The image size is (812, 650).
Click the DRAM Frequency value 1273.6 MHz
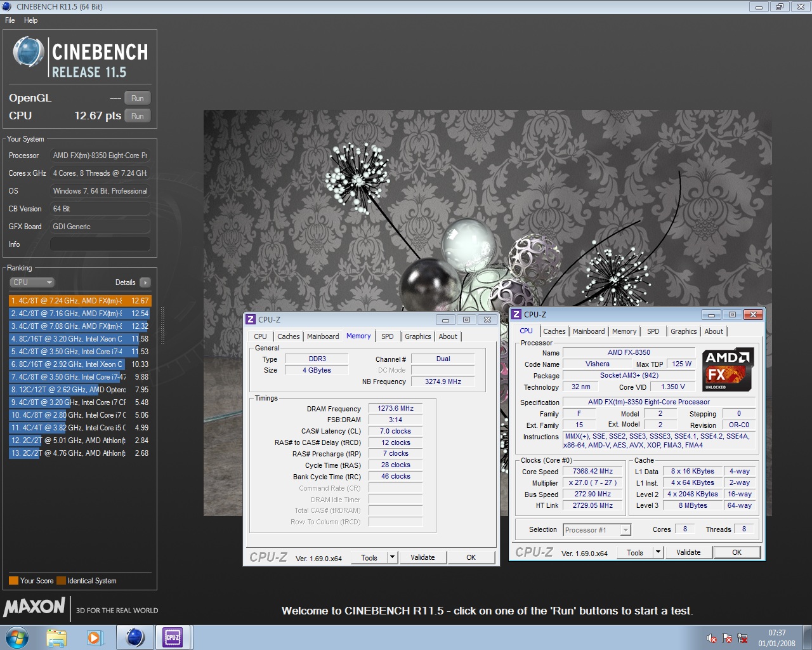pos(395,408)
